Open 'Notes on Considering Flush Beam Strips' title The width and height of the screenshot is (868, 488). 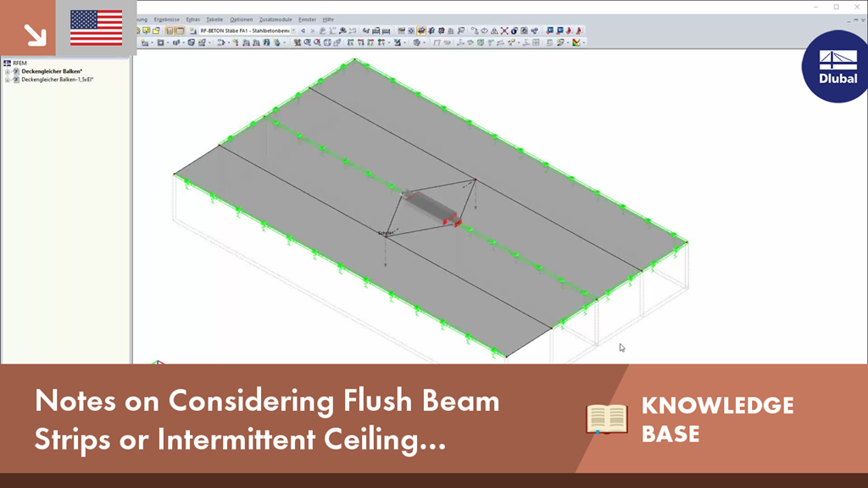(267, 419)
